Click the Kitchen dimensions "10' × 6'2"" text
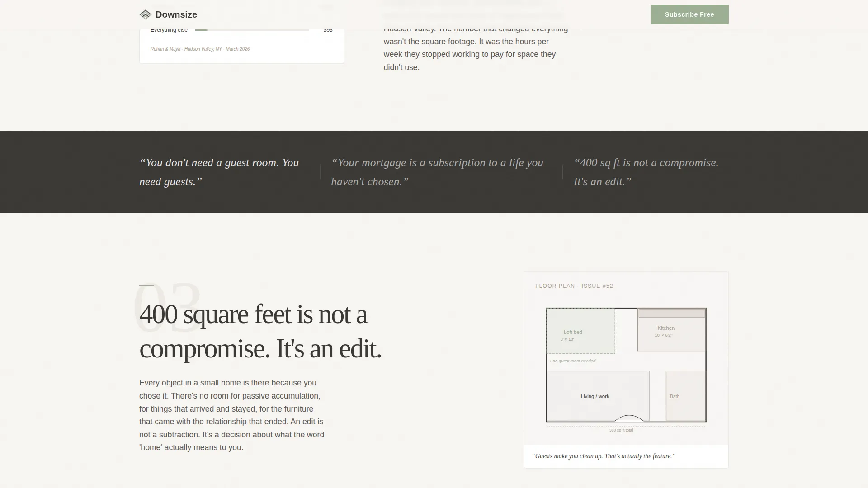Screen dimensions: 868x488 (x=663, y=335)
